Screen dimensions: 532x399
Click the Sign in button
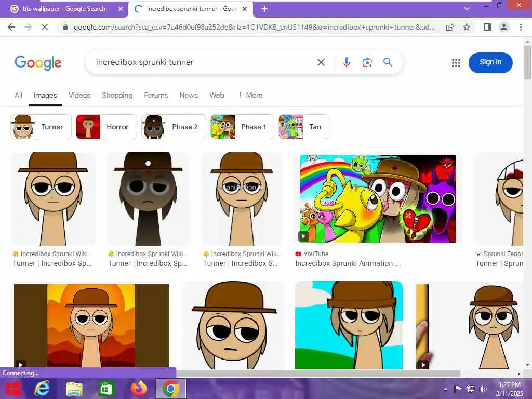(x=490, y=62)
